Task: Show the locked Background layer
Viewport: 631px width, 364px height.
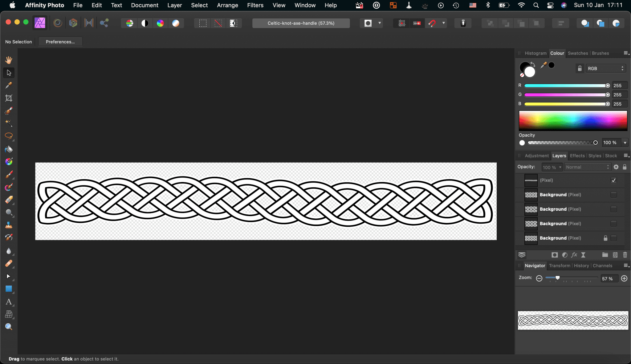Action: [x=613, y=238]
